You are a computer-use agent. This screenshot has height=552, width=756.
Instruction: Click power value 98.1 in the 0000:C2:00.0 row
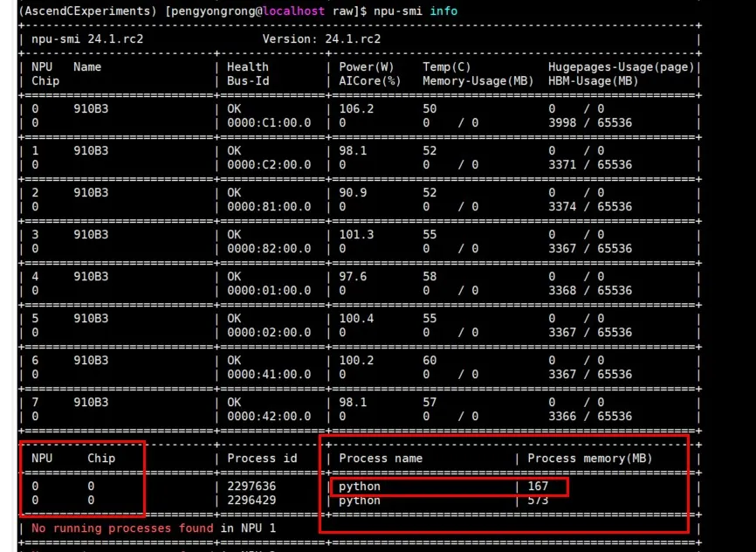click(353, 150)
